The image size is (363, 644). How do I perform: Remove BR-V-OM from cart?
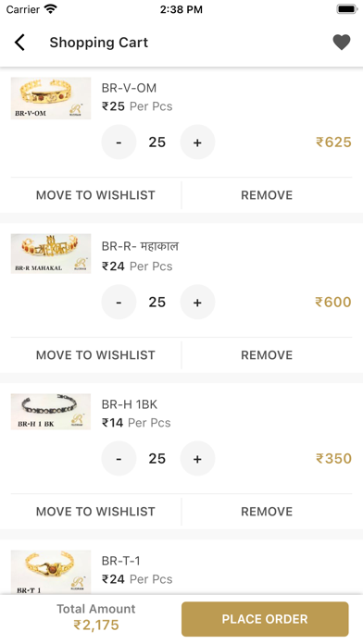[267, 195]
